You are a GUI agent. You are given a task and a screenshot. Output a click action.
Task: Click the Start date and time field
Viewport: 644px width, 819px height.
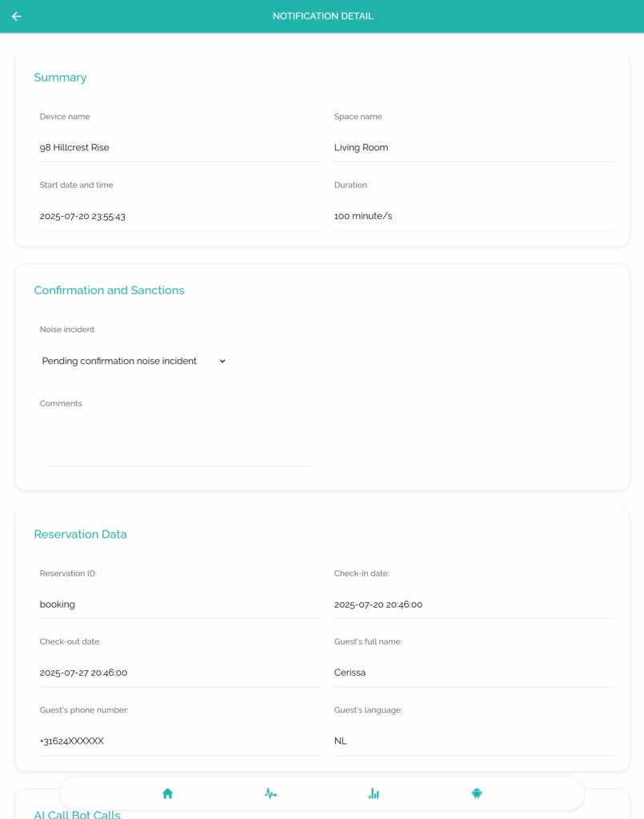tap(179, 216)
